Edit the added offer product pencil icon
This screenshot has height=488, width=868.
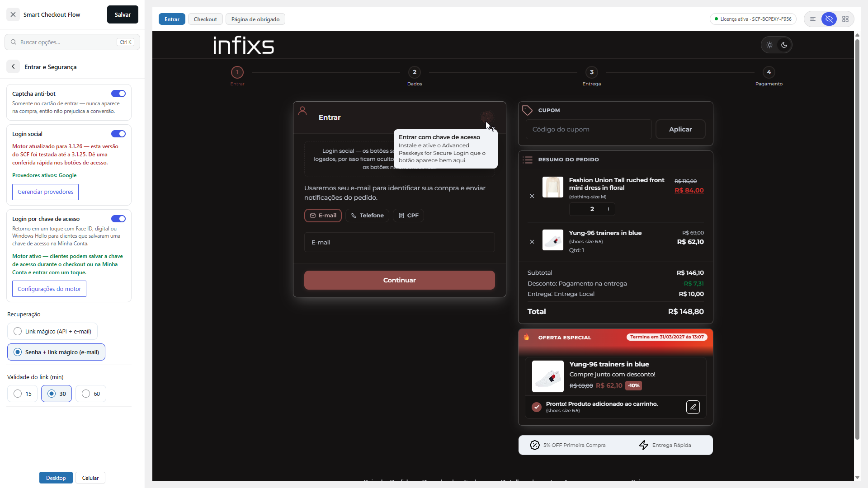[693, 407]
